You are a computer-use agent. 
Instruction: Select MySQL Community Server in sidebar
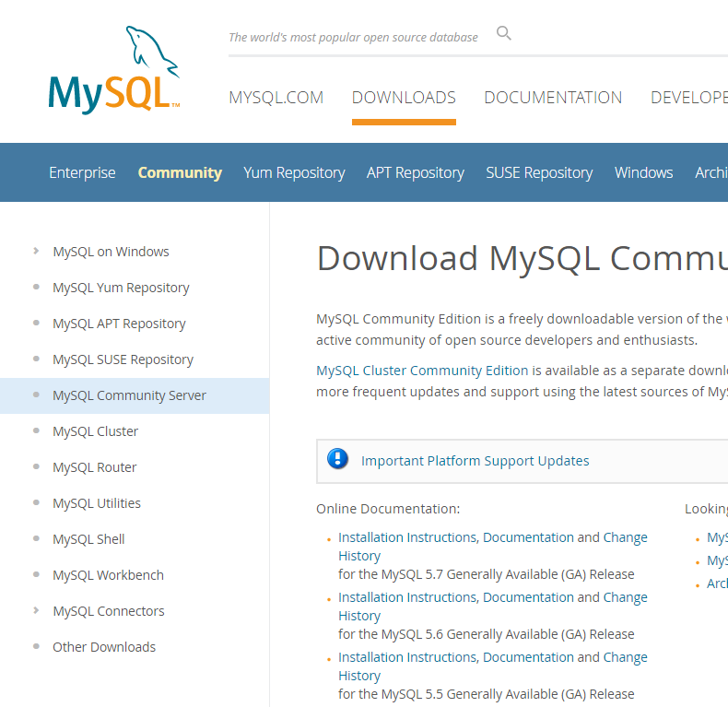pos(130,395)
